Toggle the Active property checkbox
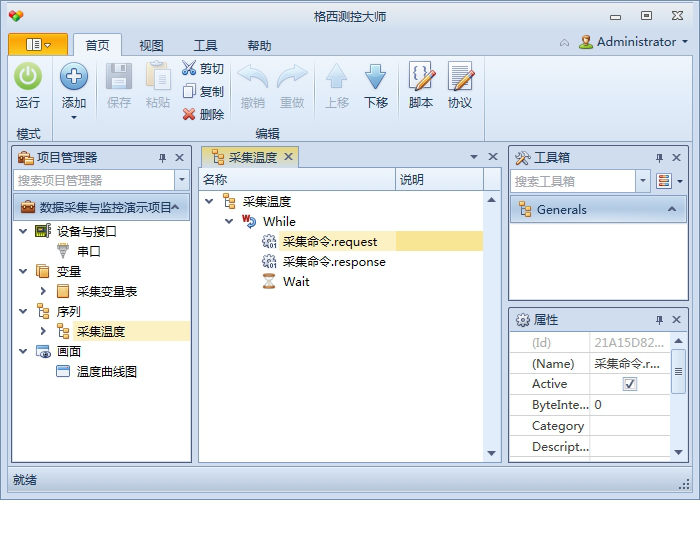 [630, 384]
